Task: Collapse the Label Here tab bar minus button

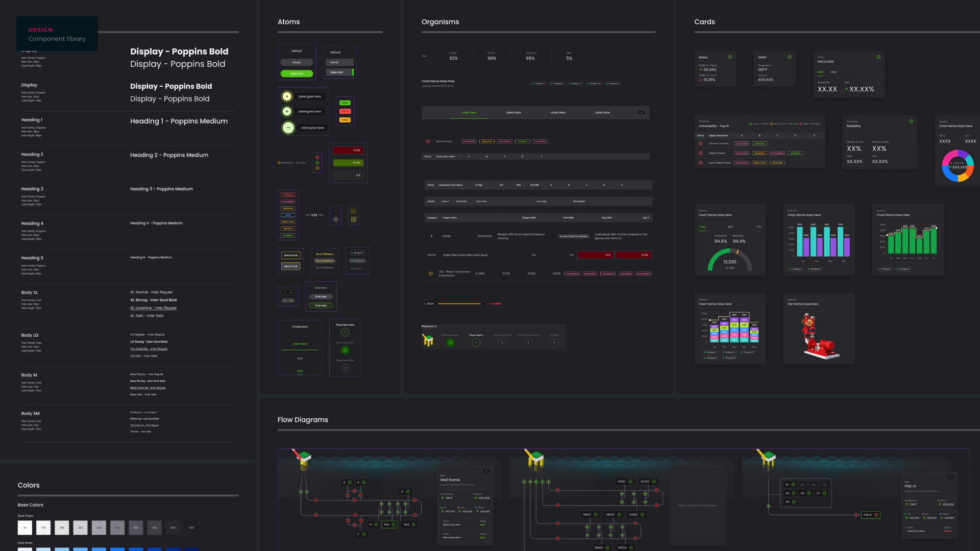Action: [x=642, y=112]
